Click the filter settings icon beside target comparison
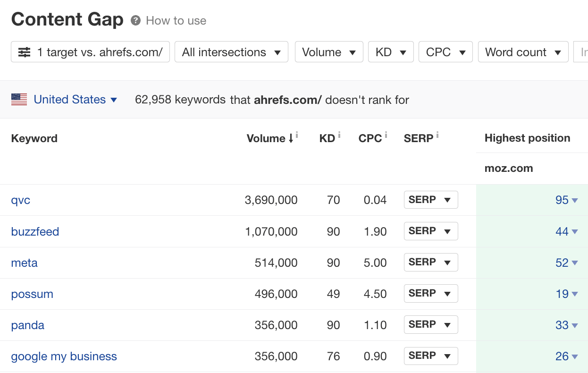 pos(24,52)
